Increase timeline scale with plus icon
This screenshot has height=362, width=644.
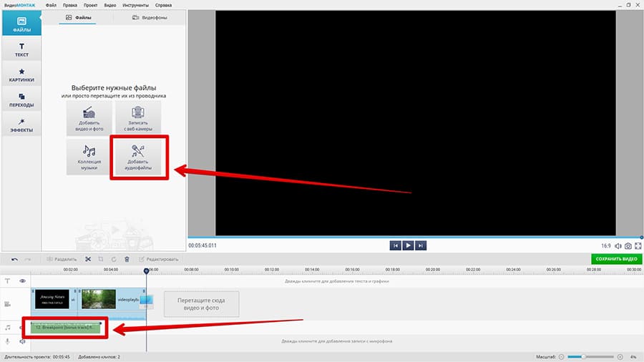pos(620,357)
